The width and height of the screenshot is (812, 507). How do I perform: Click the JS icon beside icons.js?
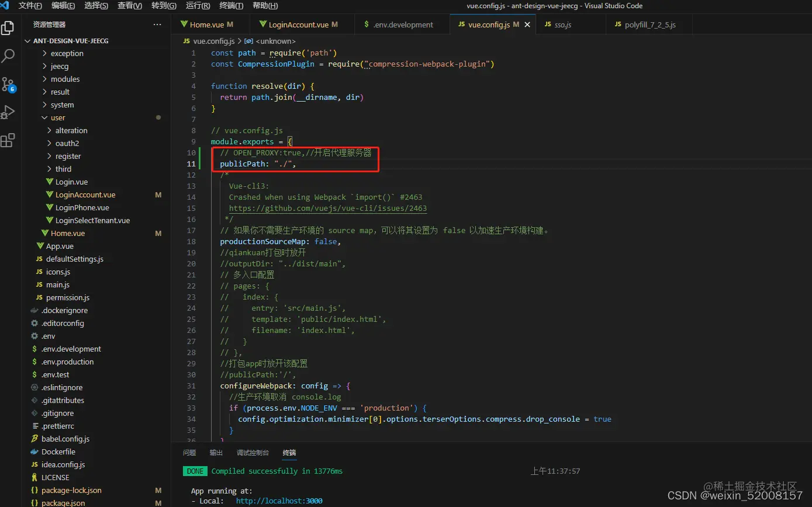pyautogui.click(x=39, y=272)
